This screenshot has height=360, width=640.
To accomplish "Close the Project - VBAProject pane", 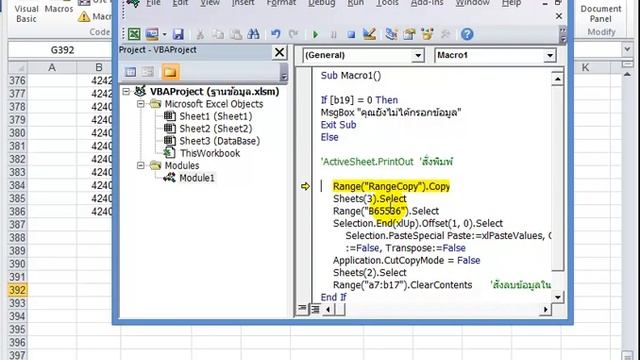I will tap(279, 52).
